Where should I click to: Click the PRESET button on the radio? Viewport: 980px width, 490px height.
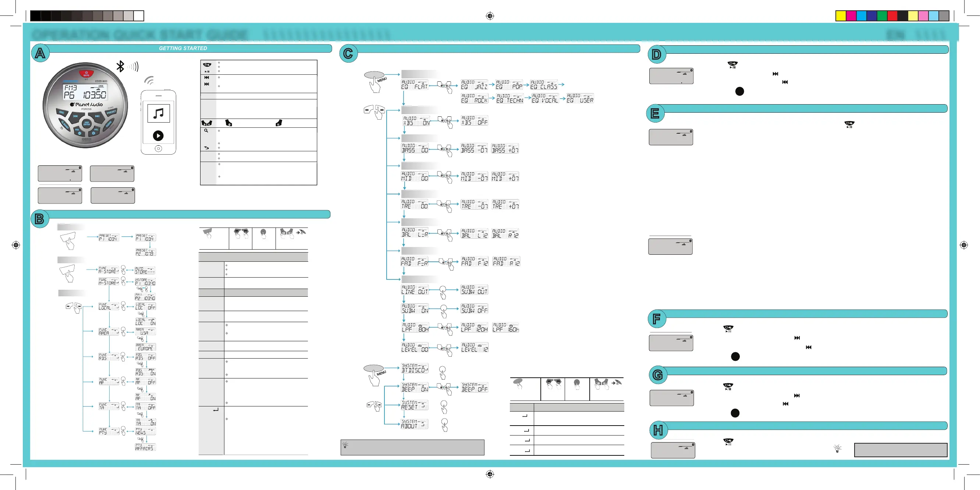pyautogui.click(x=111, y=112)
